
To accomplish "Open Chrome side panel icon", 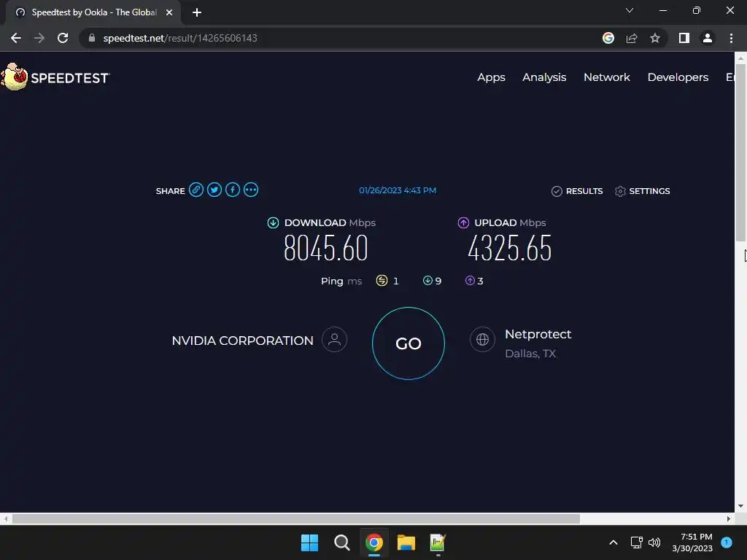I will tap(684, 38).
